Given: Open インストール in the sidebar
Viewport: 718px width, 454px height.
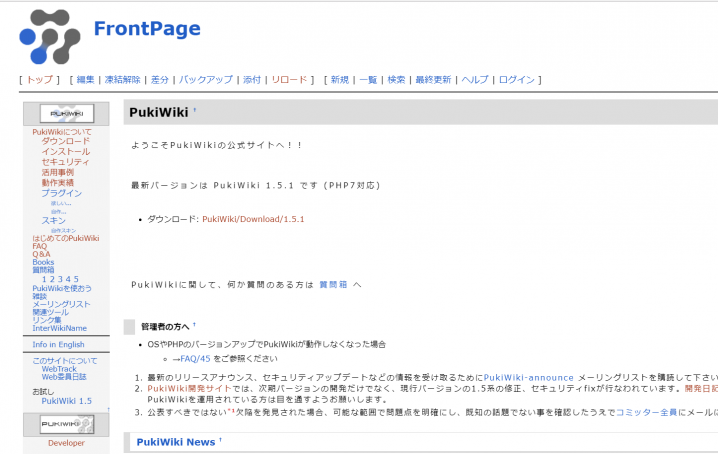Looking at the screenshot, I should coord(65,152).
